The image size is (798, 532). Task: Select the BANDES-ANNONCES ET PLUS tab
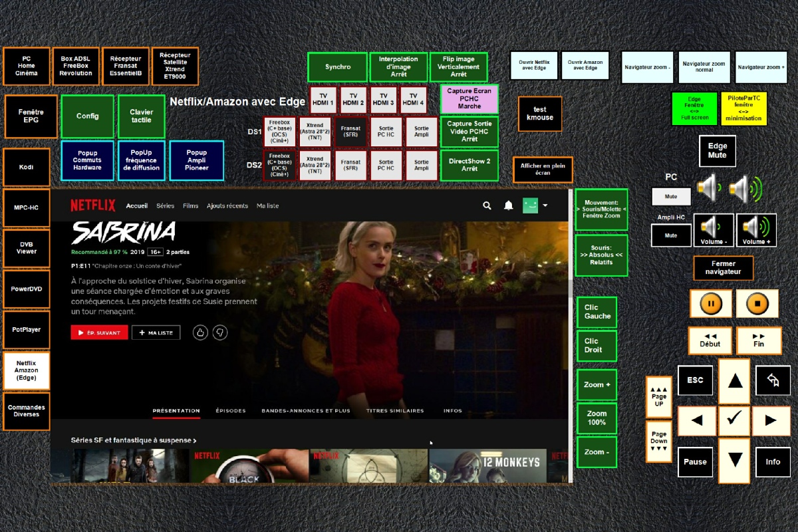tap(306, 411)
